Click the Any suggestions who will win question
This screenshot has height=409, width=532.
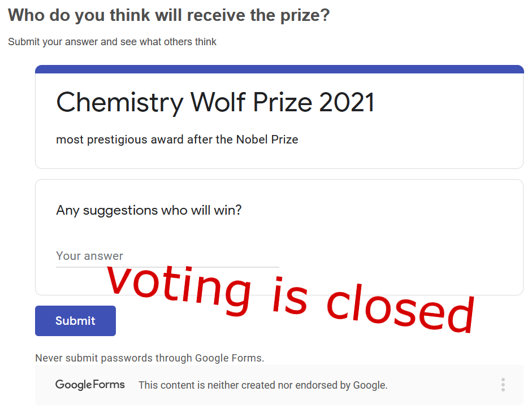click(149, 211)
